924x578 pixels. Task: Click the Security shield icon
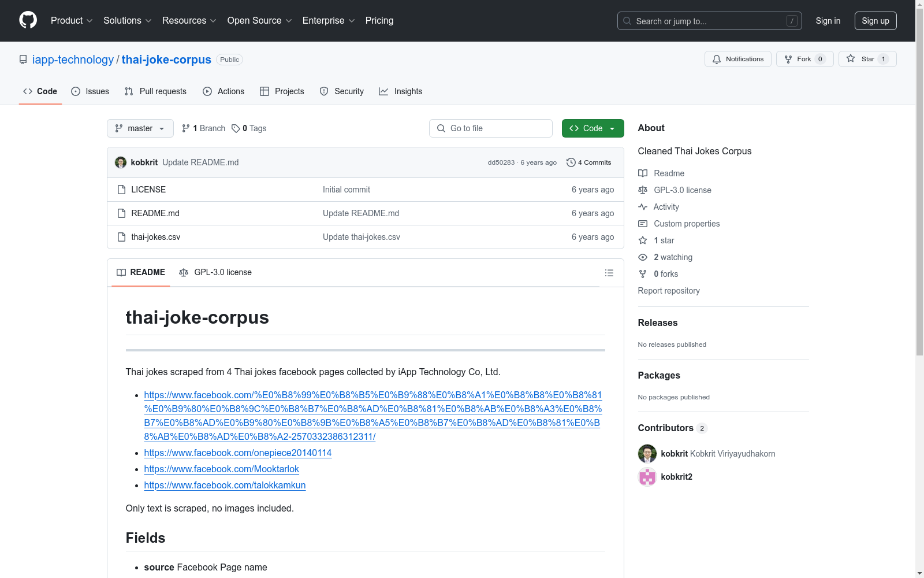point(324,91)
